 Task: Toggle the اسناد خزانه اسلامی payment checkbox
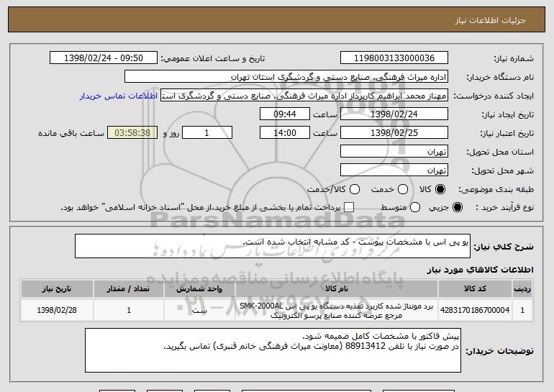pyautogui.click(x=349, y=207)
